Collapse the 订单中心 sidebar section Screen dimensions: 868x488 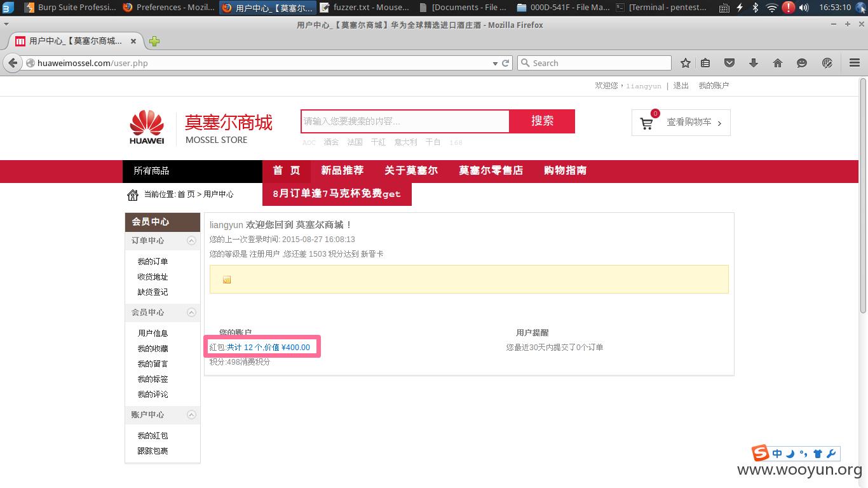point(191,241)
